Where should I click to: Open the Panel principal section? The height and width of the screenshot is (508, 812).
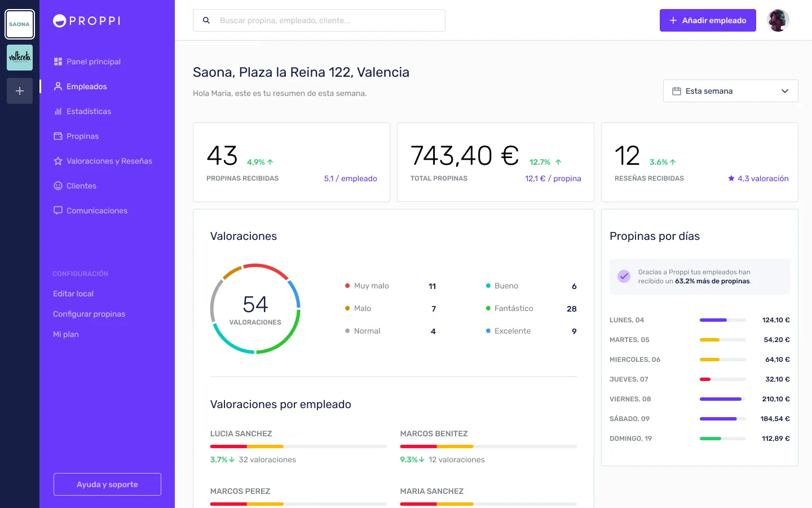(93, 62)
